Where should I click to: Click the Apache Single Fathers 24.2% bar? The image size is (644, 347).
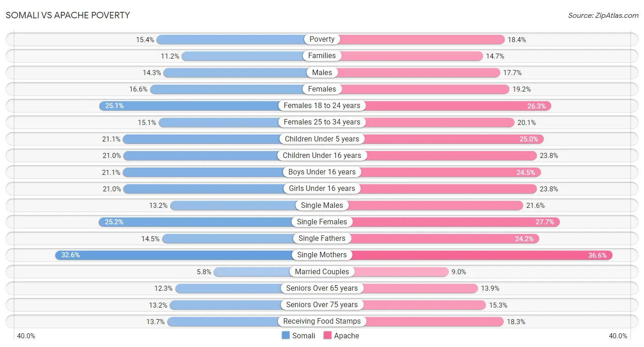tap(431, 239)
